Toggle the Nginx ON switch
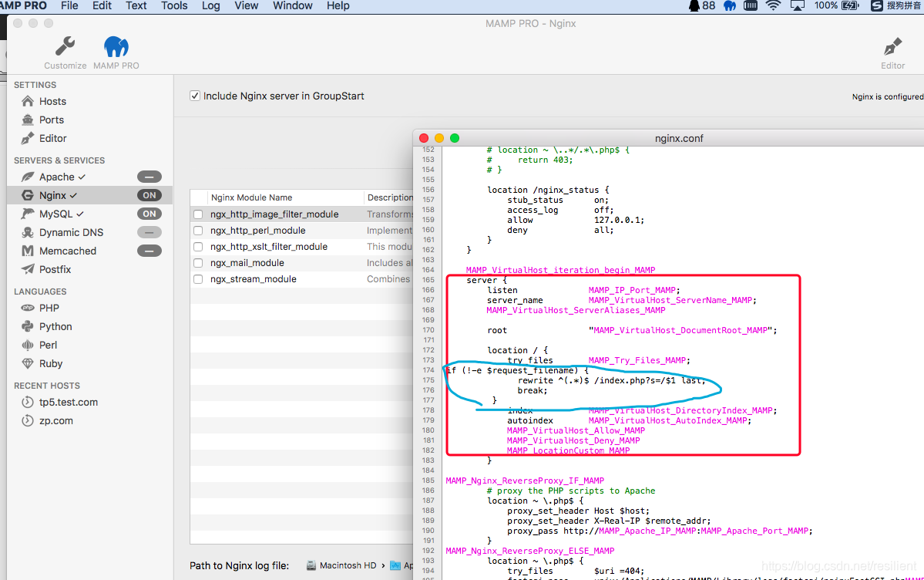Screen dimensions: 924x580 coord(149,195)
